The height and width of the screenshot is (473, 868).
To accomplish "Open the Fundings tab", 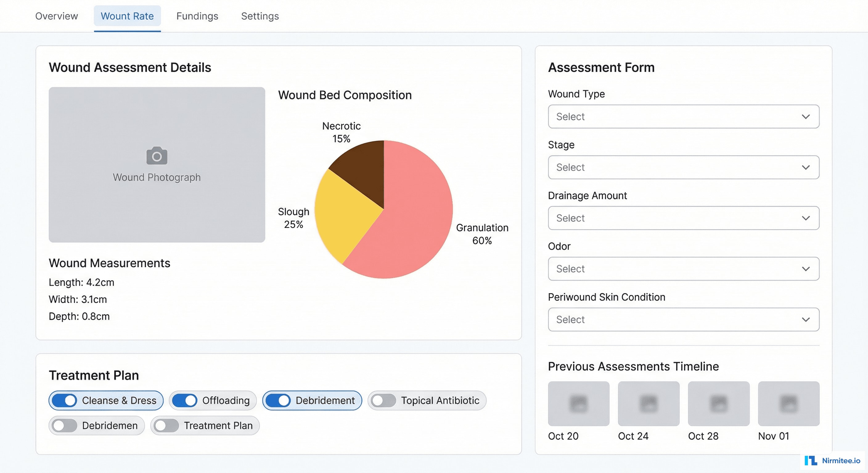I will click(x=197, y=16).
